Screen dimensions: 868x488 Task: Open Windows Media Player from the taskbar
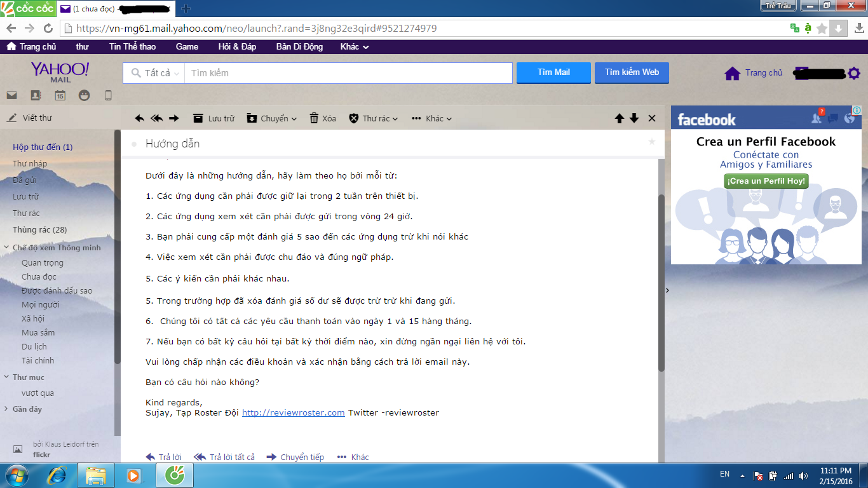click(133, 475)
